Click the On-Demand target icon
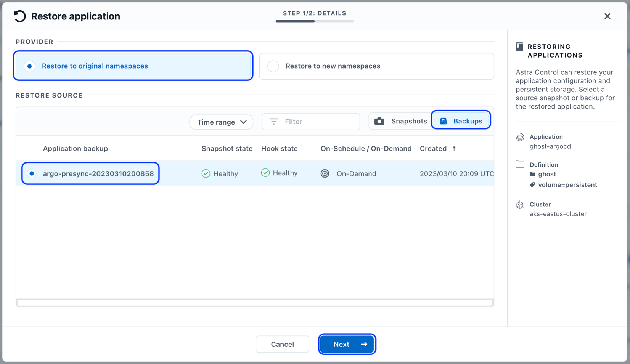This screenshot has width=630, height=364. tap(325, 173)
